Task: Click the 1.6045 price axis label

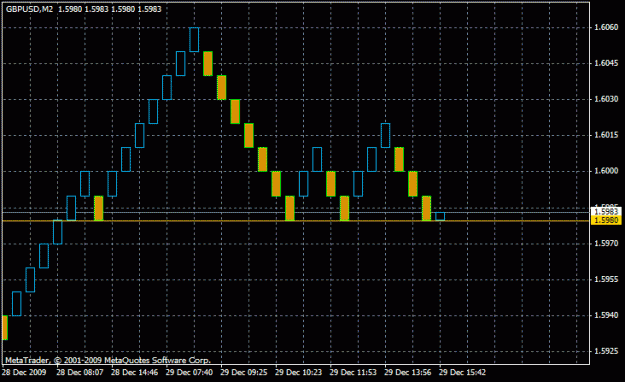Action: click(606, 63)
